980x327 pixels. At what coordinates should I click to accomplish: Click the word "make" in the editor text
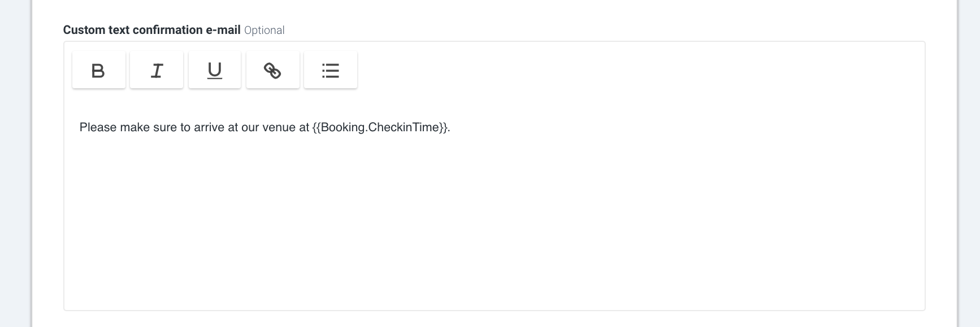(135, 127)
